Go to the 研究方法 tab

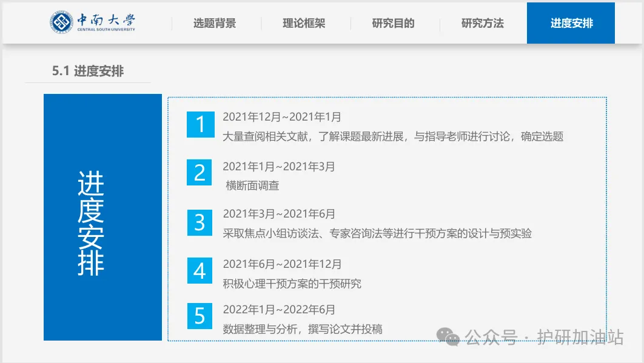(x=483, y=24)
